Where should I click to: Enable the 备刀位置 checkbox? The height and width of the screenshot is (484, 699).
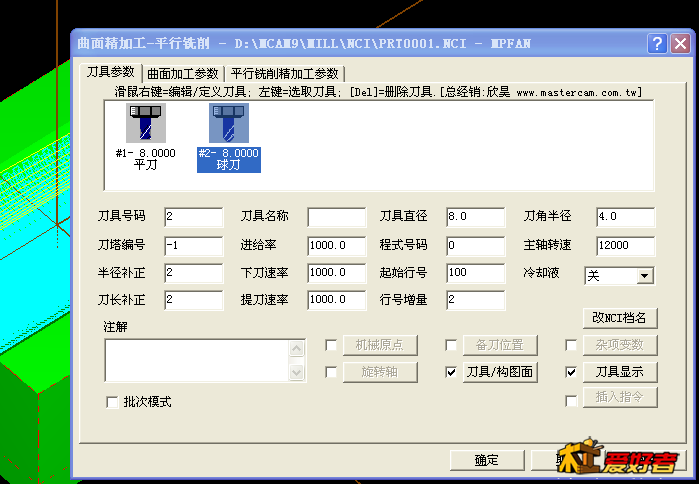[x=451, y=345]
